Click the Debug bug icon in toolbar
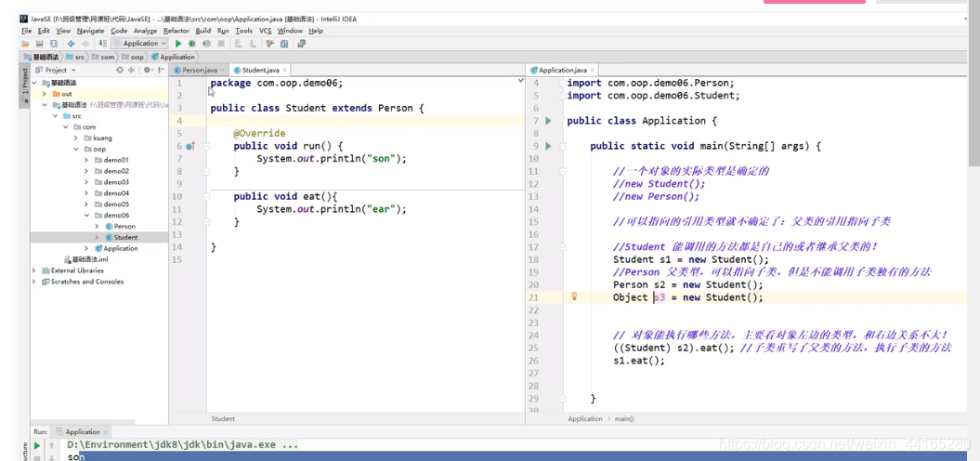 192,44
